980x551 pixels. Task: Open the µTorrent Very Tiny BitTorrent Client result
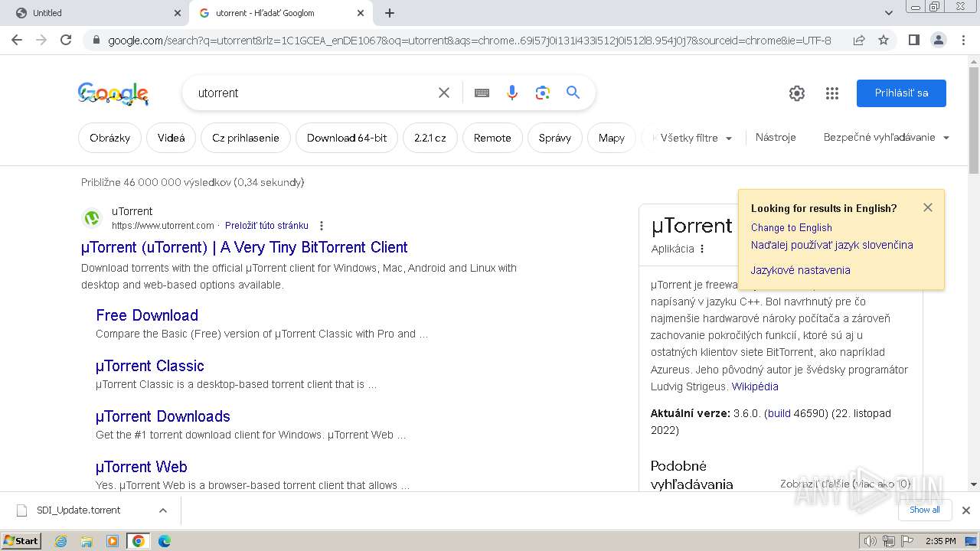244,247
